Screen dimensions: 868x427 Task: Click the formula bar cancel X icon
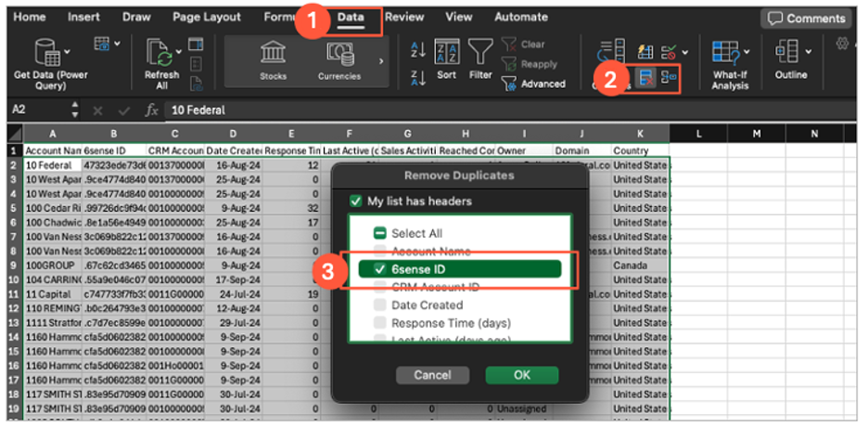98,110
